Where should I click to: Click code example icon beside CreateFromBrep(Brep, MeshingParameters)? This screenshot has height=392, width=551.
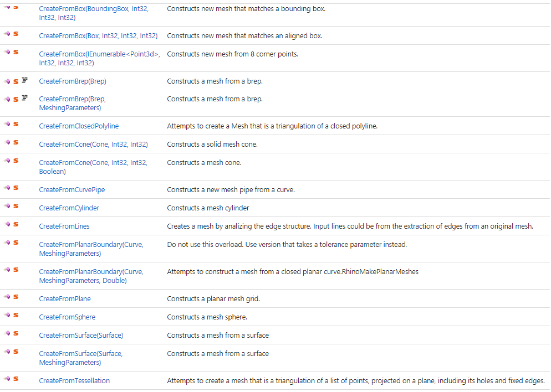point(24,99)
